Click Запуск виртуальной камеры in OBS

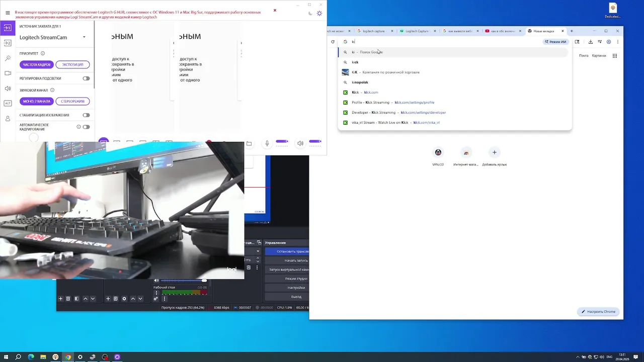click(x=287, y=269)
